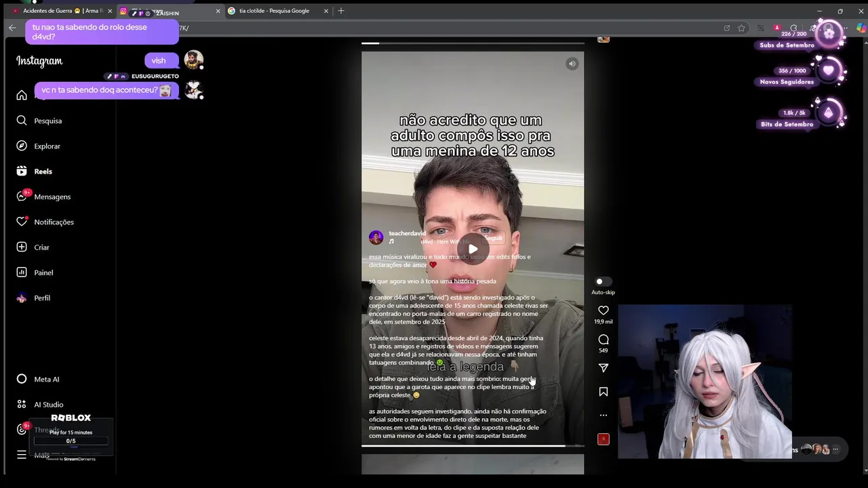The width and height of the screenshot is (868, 488).
Task: Click the tune sliders icon in browser toolbar
Action: pos(760,28)
